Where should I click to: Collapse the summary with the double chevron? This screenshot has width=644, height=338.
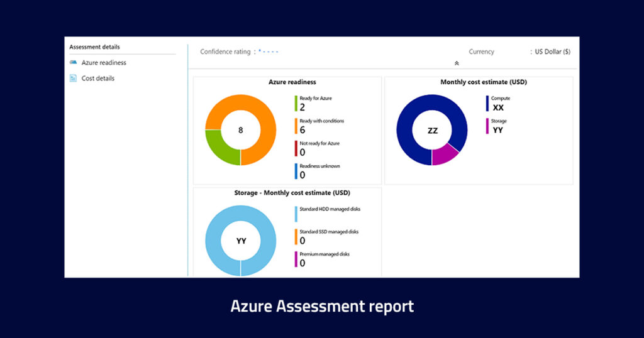point(457,63)
